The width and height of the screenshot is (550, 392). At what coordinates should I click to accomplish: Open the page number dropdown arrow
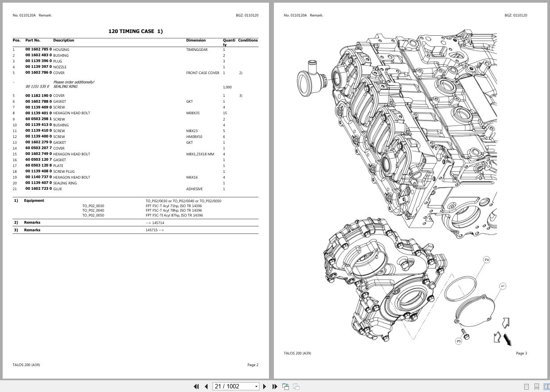tap(256, 387)
